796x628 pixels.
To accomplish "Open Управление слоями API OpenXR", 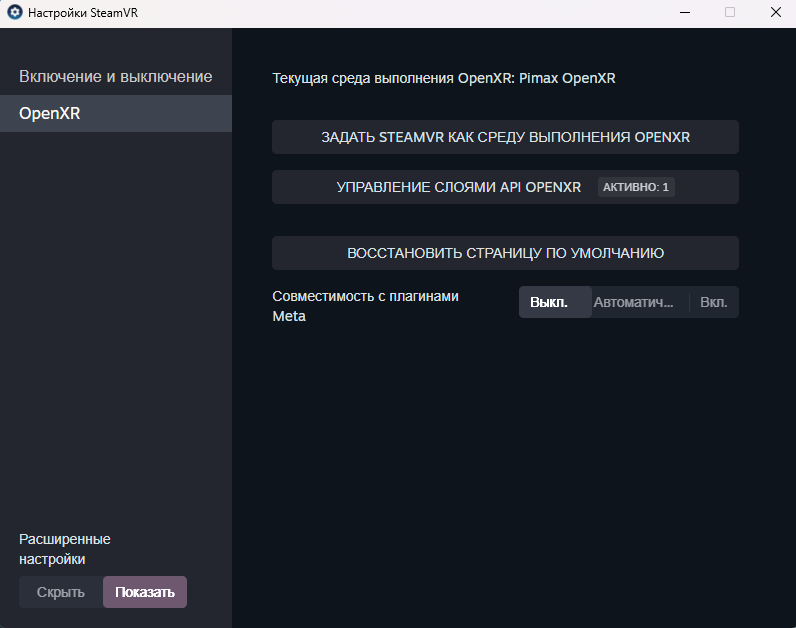I will coord(505,187).
